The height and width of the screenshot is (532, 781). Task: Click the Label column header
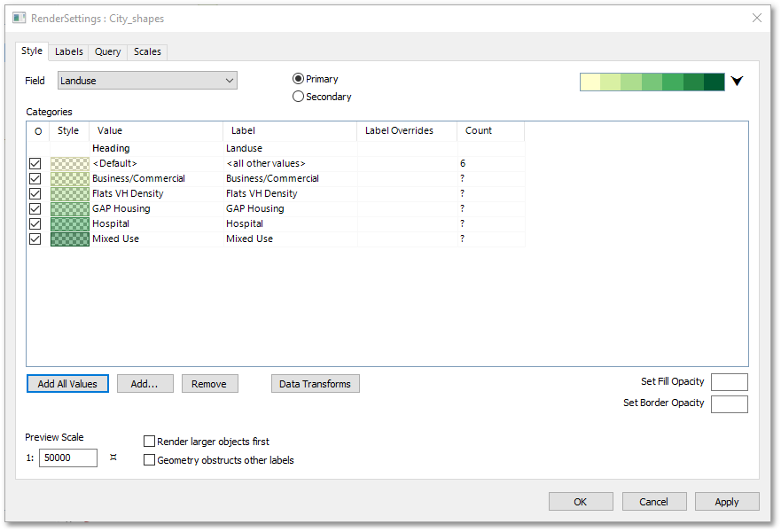(290, 131)
